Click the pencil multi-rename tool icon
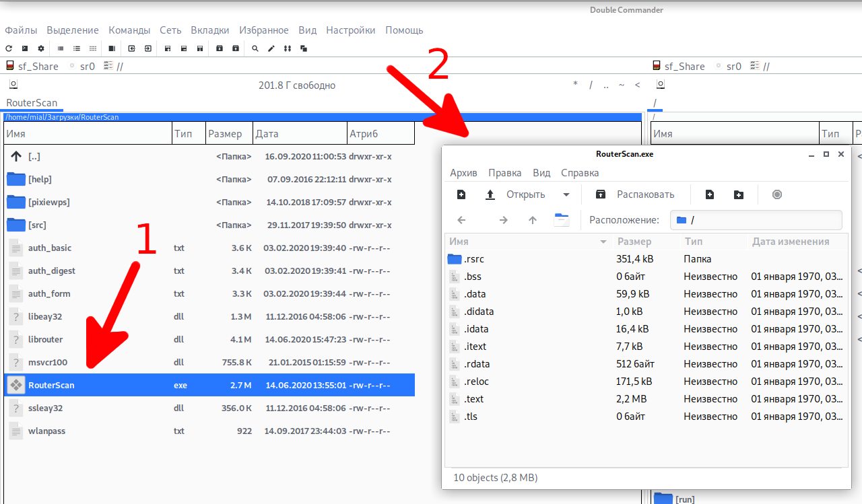The width and height of the screenshot is (862, 504). coord(271,48)
